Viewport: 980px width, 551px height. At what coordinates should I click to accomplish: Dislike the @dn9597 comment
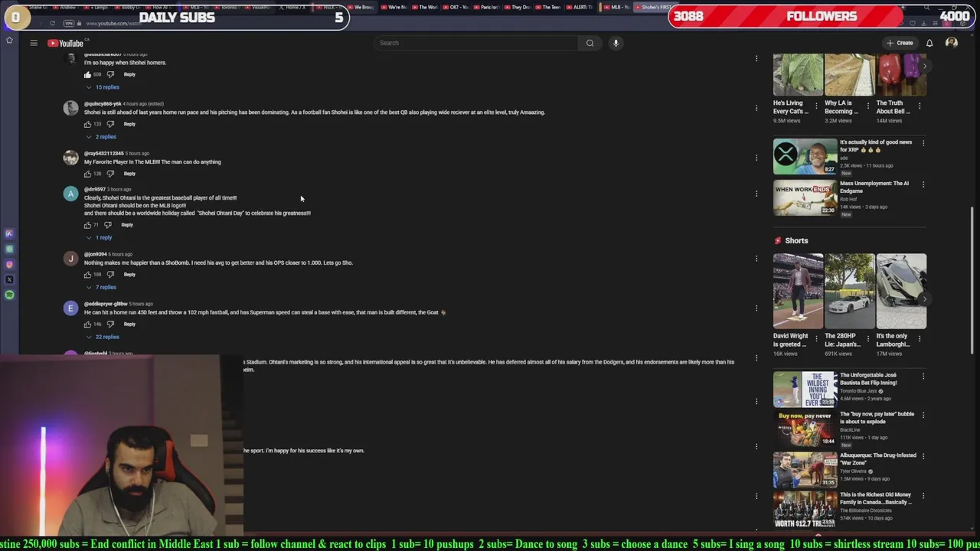point(108,225)
